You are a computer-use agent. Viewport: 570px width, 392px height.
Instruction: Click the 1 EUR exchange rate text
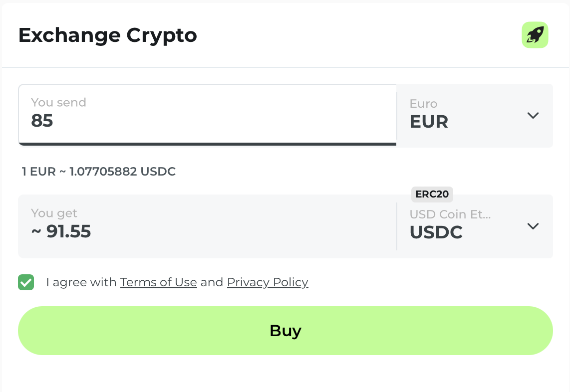pyautogui.click(x=99, y=172)
